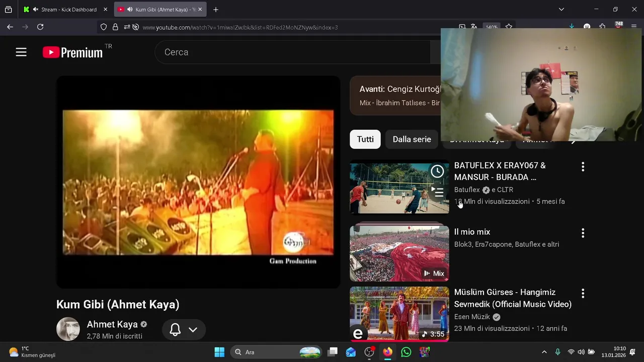Add BATUFLEX video to Watch Later clock icon
This screenshot has width=644, height=362.
437,171
